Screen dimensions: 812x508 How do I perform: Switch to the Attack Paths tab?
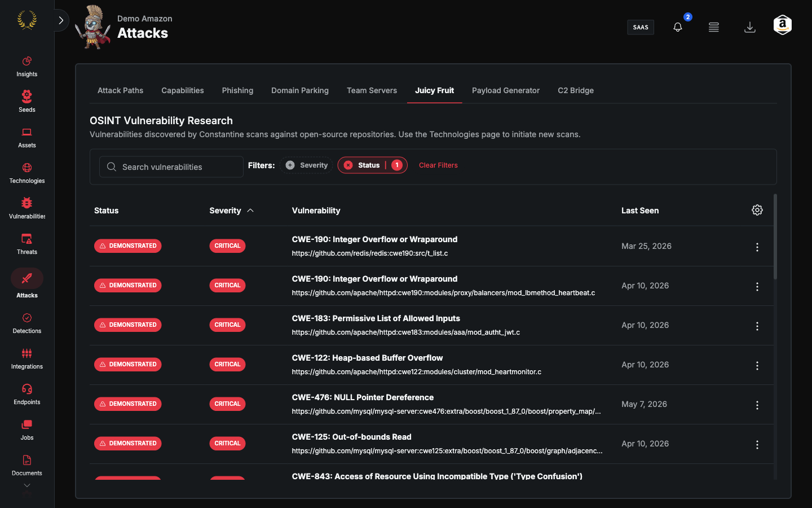(x=121, y=90)
